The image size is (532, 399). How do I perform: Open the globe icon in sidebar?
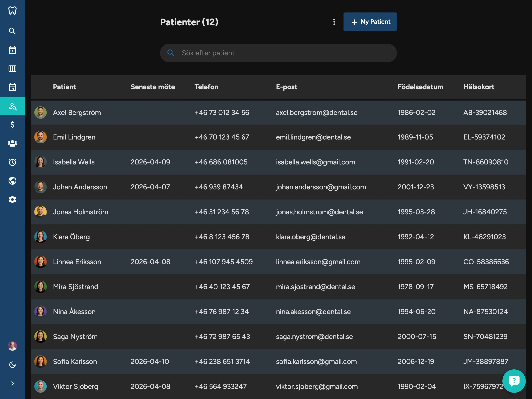coord(12,181)
